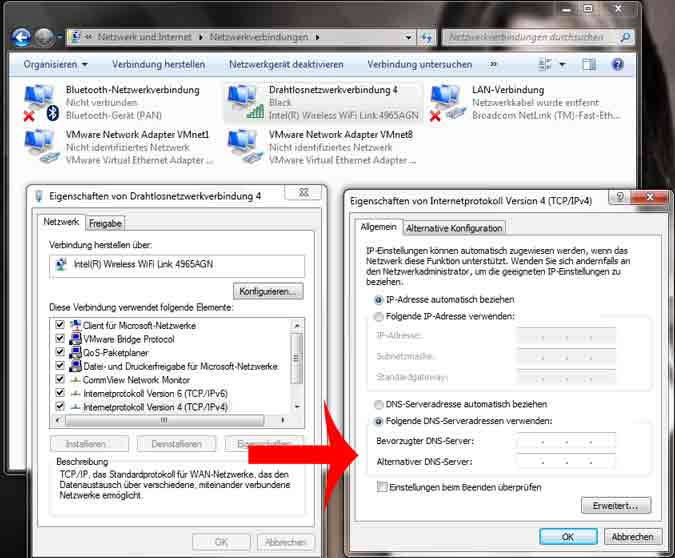Click the elements list scroll down arrow

point(297,406)
